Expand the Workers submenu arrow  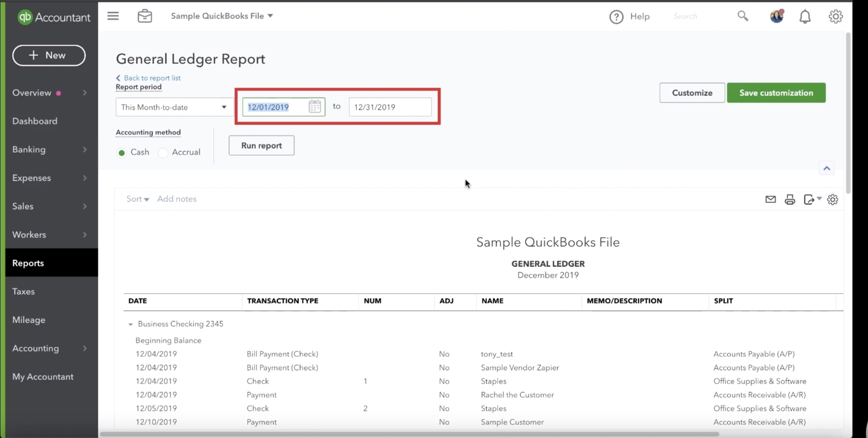pos(85,235)
